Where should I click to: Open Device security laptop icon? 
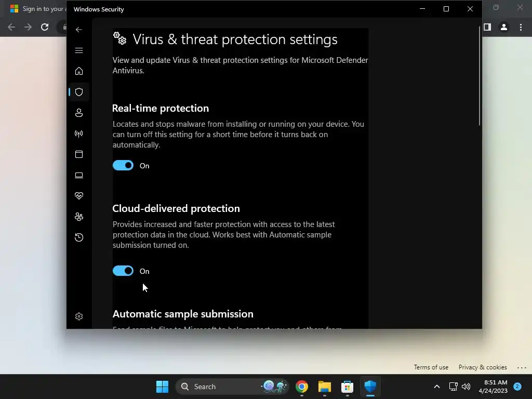(79, 175)
